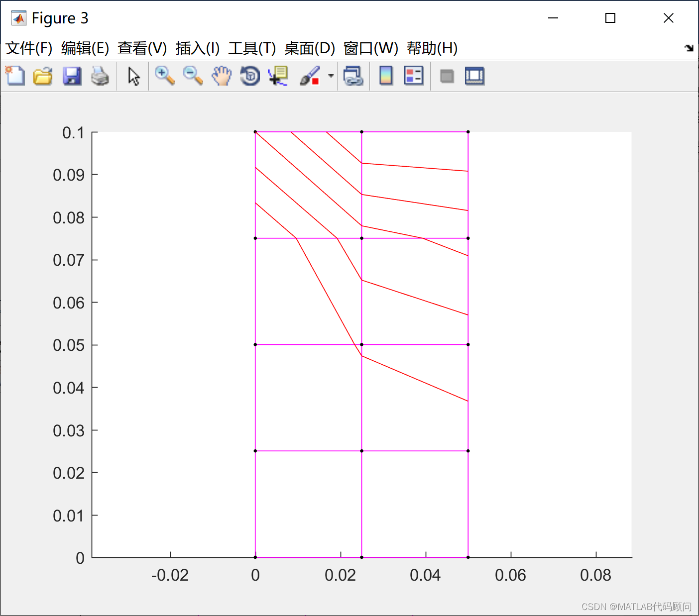Open the 插入(I) menu
Screen dimensions: 699x616
pyautogui.click(x=196, y=48)
